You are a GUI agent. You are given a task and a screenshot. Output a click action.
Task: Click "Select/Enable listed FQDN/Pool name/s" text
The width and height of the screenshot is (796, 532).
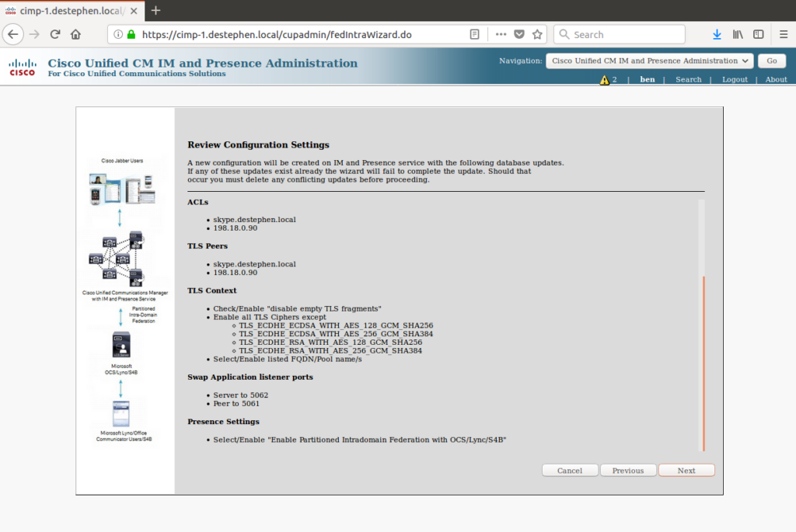click(288, 359)
